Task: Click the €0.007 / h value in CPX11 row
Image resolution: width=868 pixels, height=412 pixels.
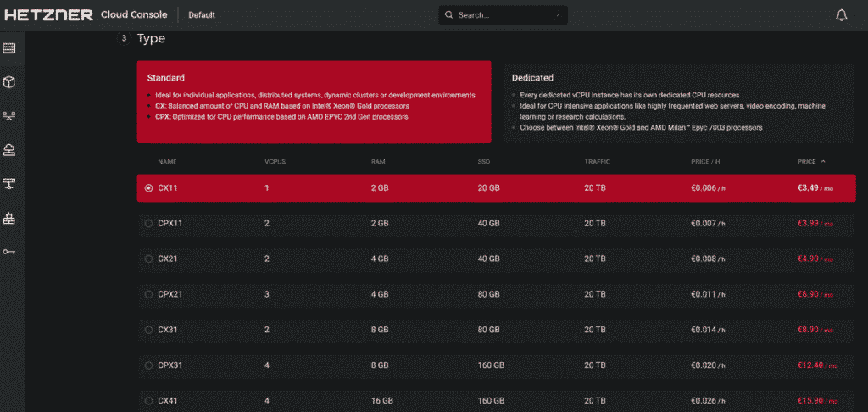Action: pos(708,224)
